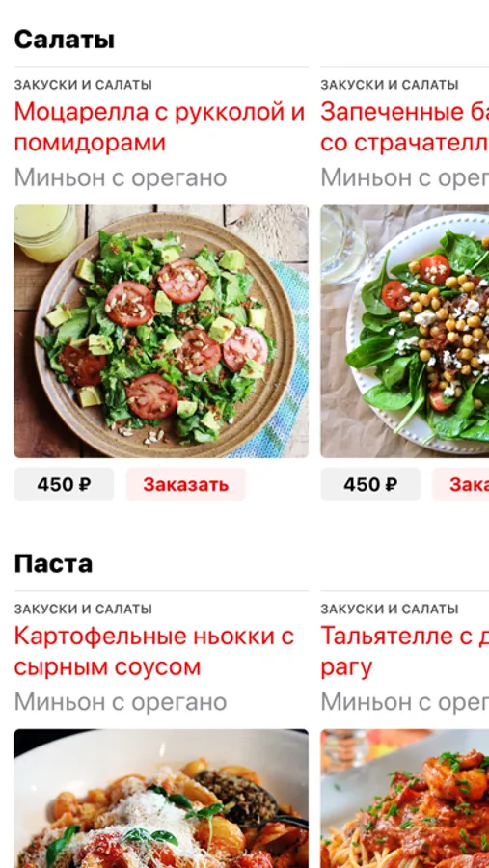Click Миньон с орегано under mozzarella salad
This screenshot has height=868, width=489.
coord(121,178)
